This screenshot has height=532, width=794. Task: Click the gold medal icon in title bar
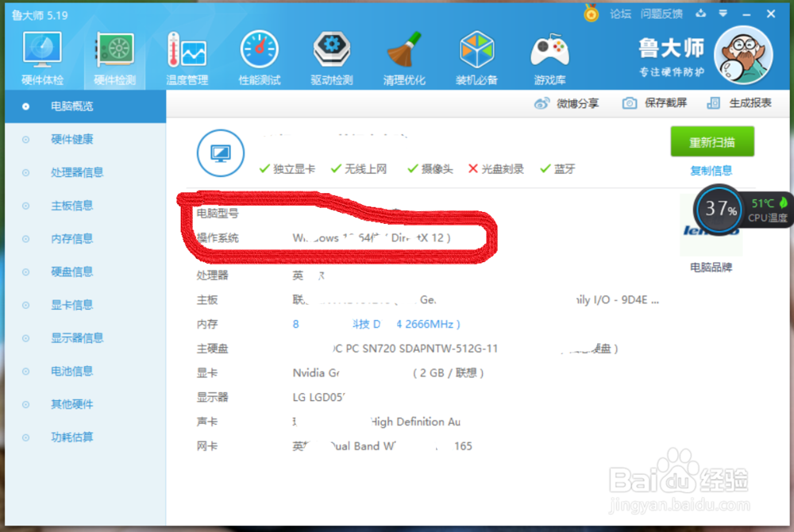tap(591, 13)
